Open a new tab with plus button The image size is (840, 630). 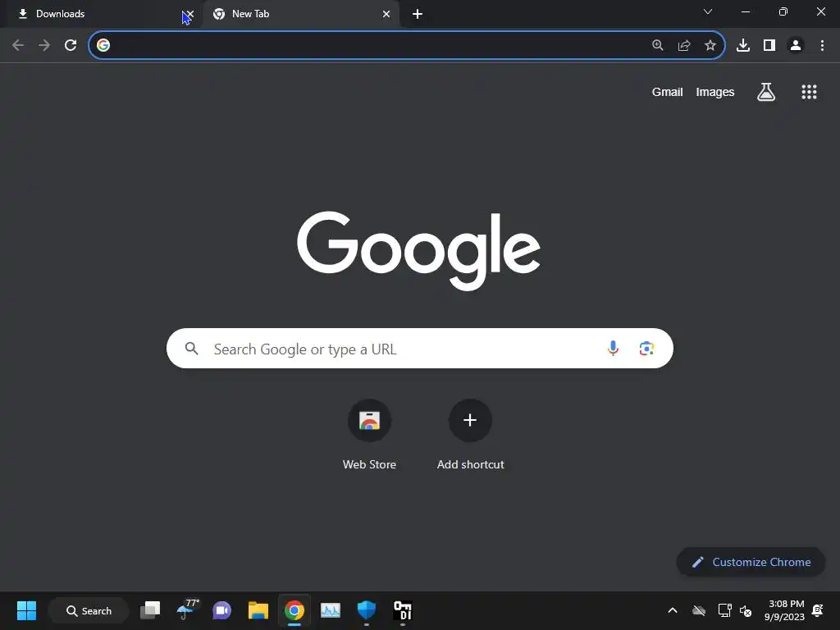pyautogui.click(x=418, y=14)
